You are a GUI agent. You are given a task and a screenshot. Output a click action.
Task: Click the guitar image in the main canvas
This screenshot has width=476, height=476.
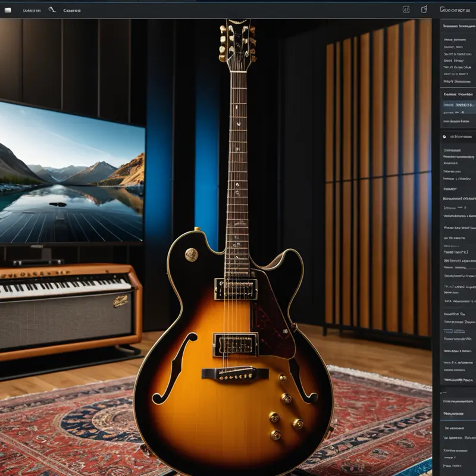tap(234, 249)
